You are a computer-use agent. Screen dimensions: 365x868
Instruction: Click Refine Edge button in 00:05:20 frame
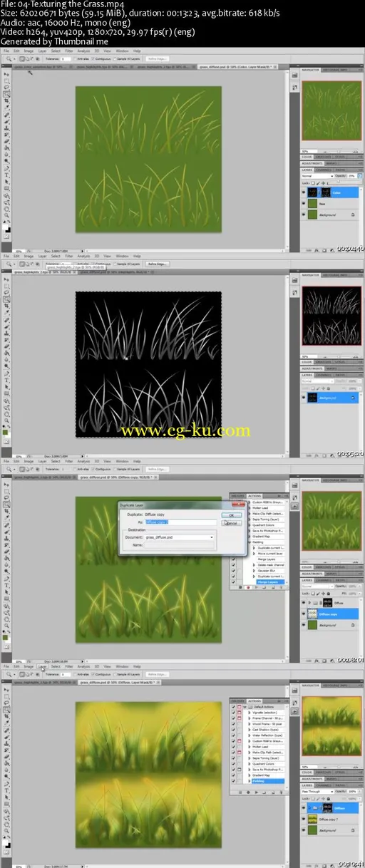pos(157,264)
